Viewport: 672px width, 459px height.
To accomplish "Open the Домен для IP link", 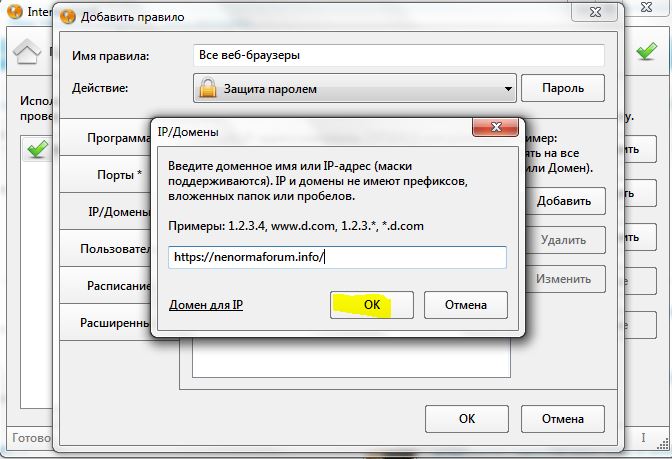I will click(x=206, y=305).
